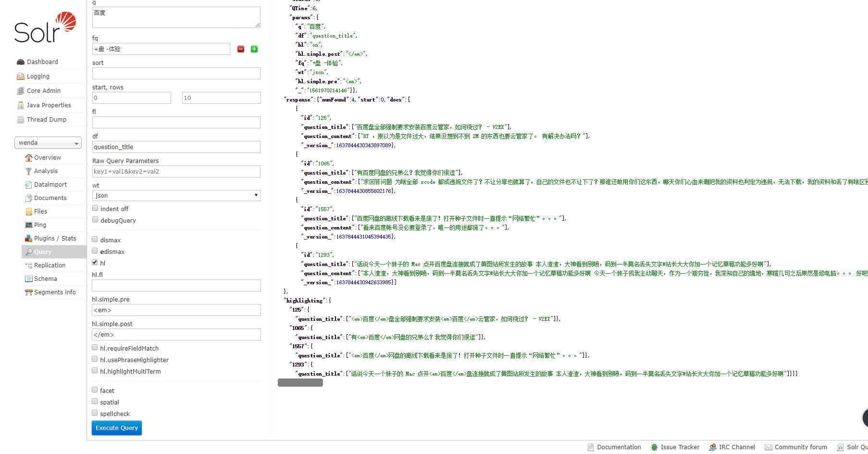Enable the spatial checkbox

click(x=95, y=402)
